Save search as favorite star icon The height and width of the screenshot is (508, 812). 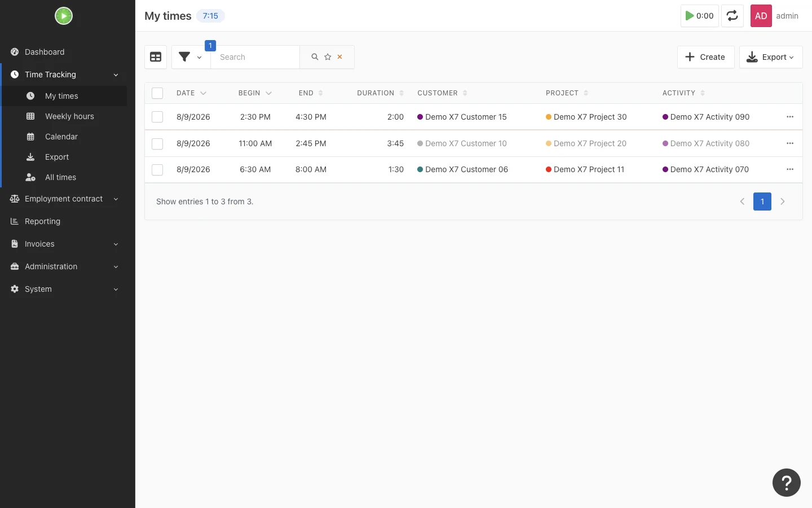pos(328,57)
